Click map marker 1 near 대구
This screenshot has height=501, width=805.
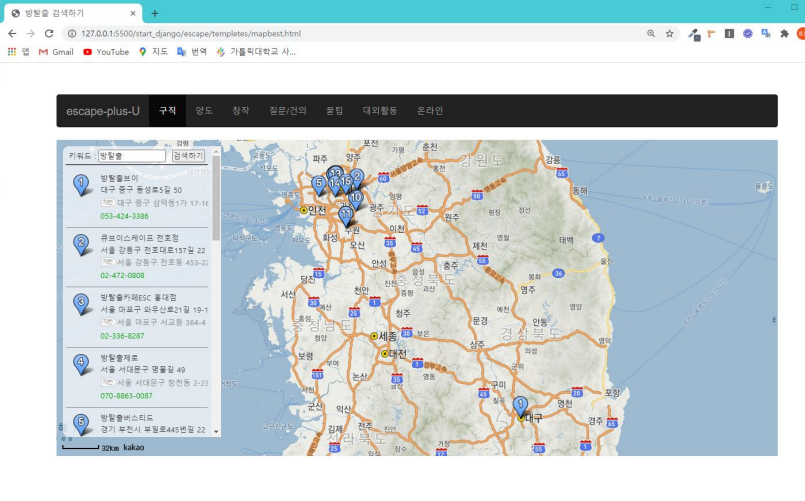pos(519,406)
